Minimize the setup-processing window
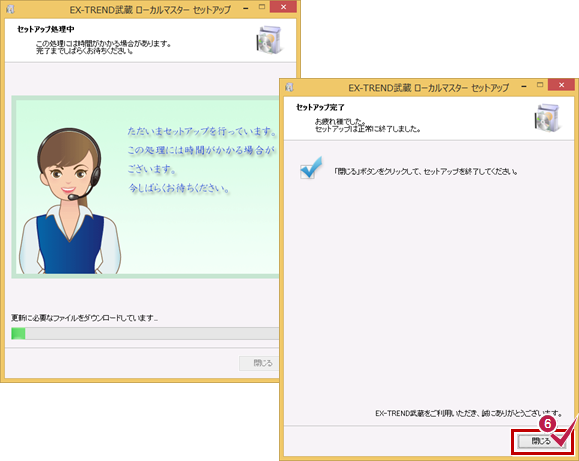 pos(246,7)
